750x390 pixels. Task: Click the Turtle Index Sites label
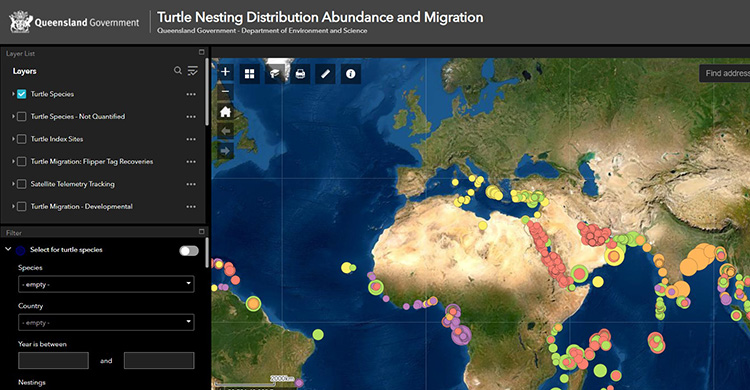pos(57,139)
